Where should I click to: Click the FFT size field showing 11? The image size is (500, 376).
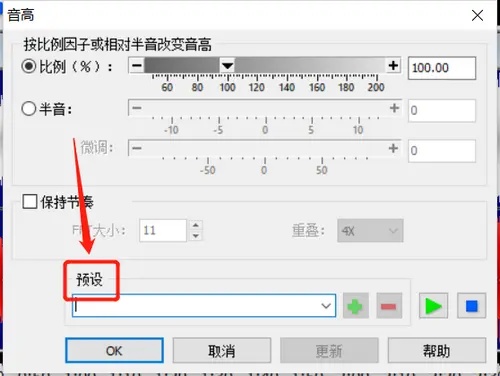tap(163, 230)
